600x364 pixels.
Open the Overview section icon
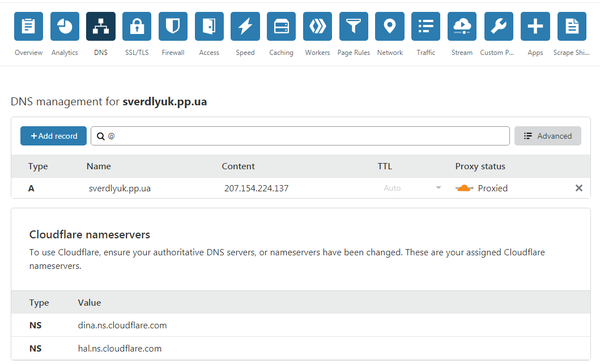(x=29, y=27)
